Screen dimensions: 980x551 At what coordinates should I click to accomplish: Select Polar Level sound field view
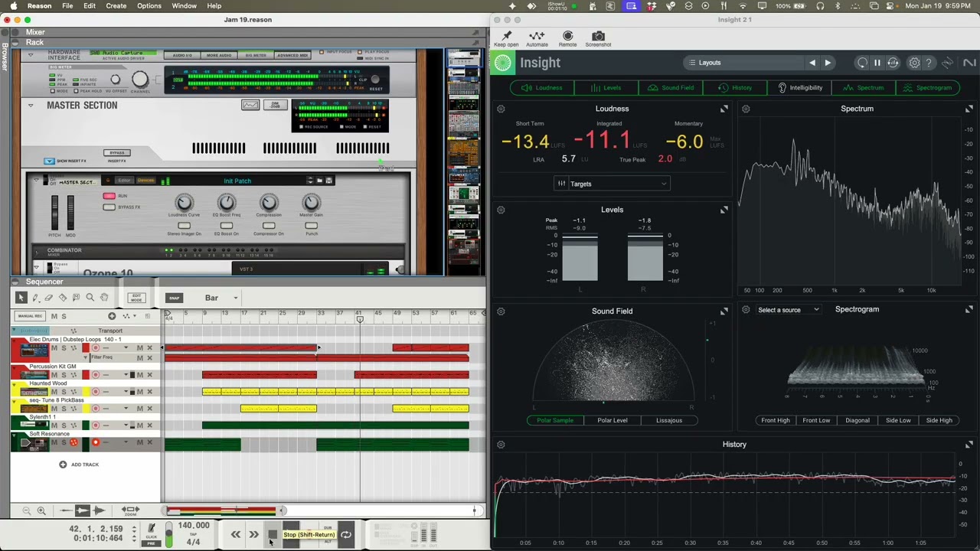pyautogui.click(x=612, y=420)
